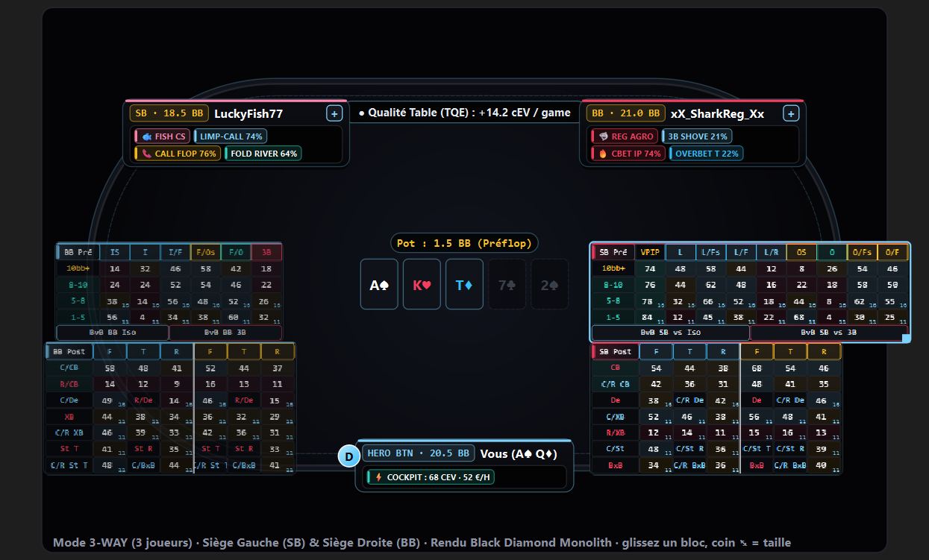
Task: Open the BvB BB Iso range button
Action: [x=113, y=333]
